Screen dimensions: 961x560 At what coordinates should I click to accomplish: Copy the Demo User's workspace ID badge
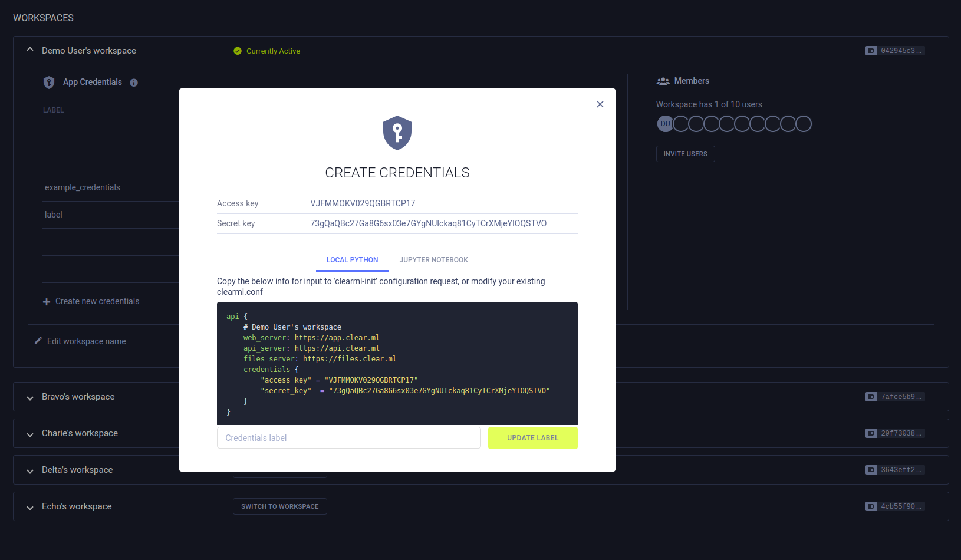894,51
